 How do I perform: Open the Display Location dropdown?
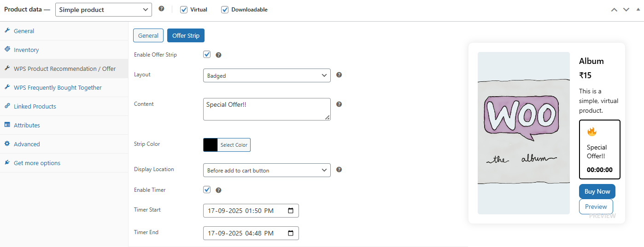(x=266, y=170)
